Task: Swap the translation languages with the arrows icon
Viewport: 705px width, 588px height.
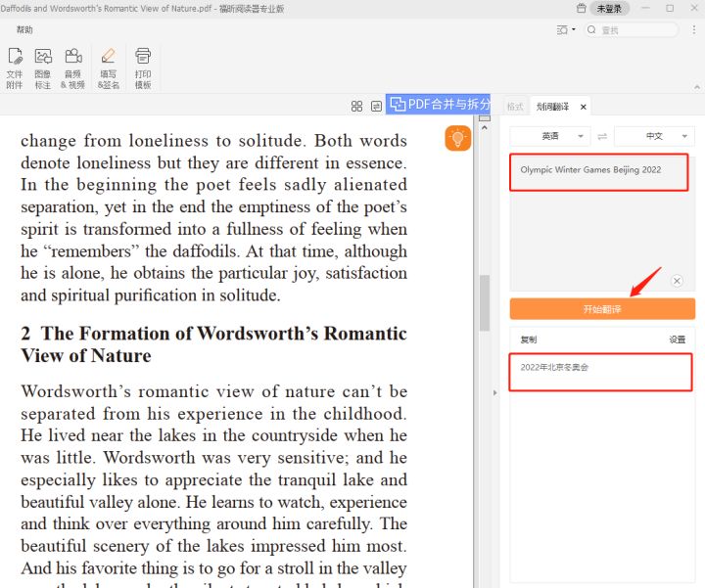Action: [602, 136]
